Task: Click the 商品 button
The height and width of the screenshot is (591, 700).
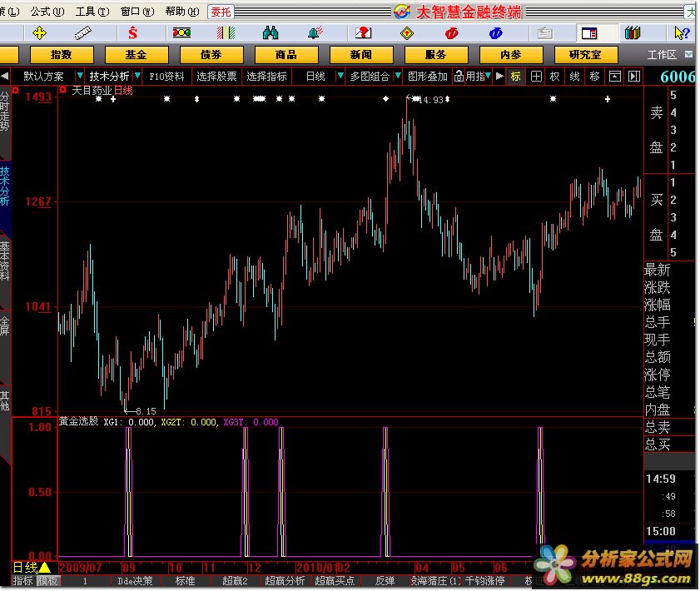Action: pos(286,55)
